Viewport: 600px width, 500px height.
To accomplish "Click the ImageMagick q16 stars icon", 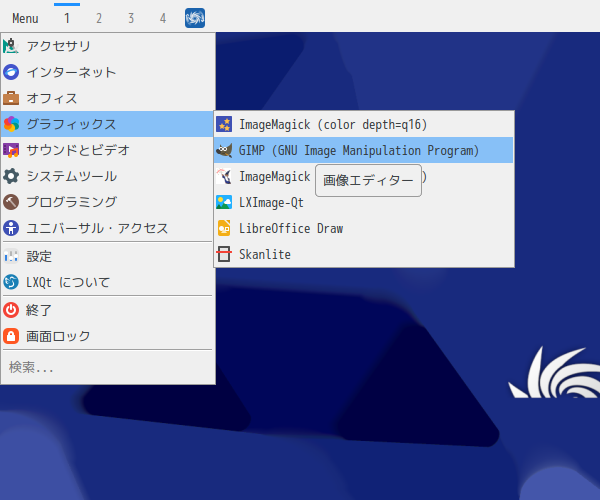I will coord(224,125).
